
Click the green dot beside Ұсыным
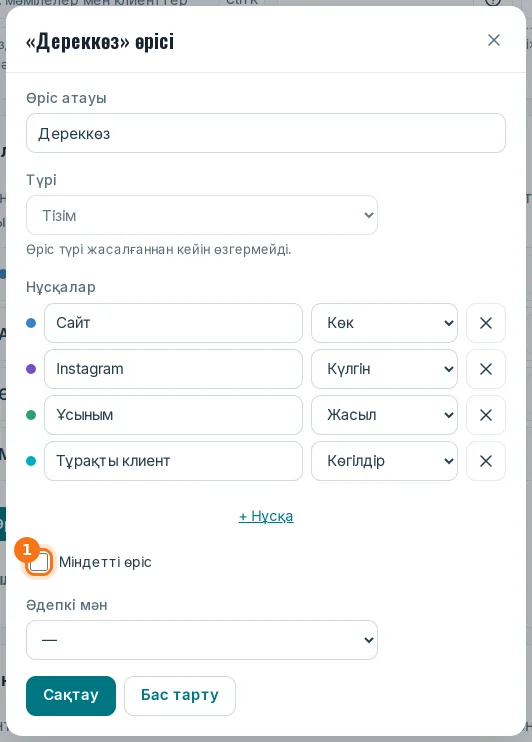[x=31, y=415]
